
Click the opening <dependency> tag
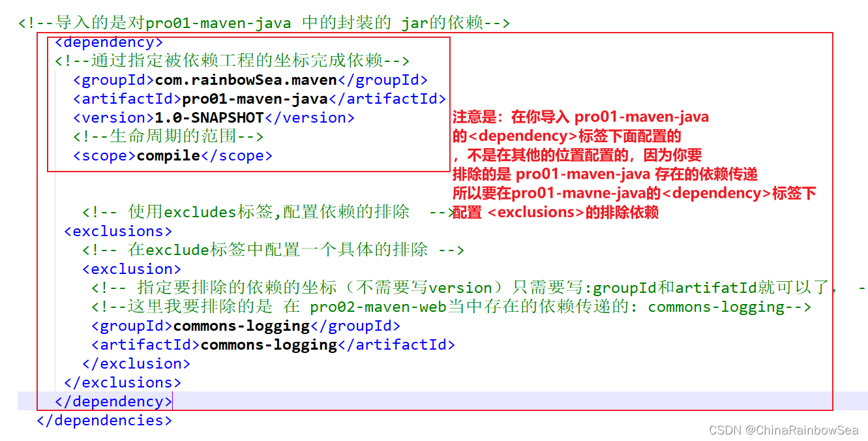point(109,42)
